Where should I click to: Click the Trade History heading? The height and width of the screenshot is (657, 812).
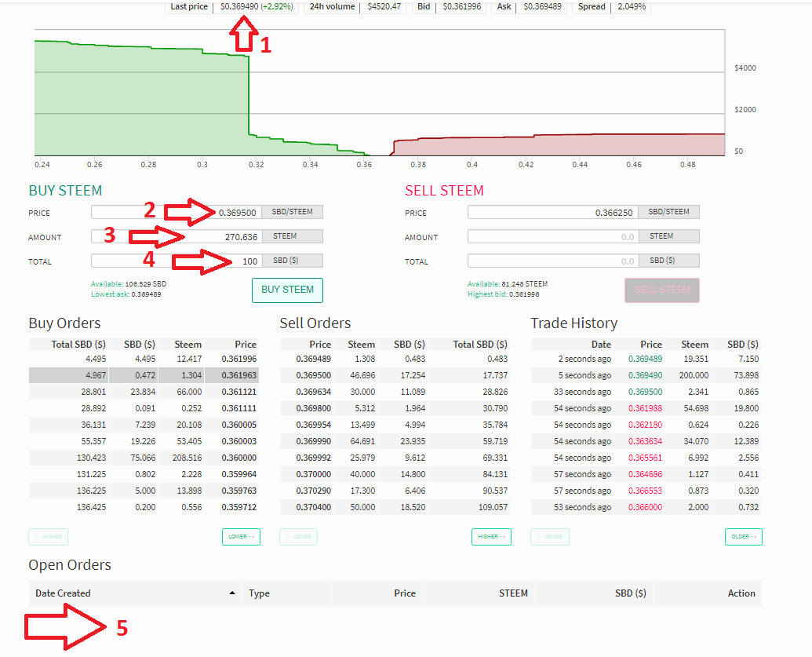click(573, 323)
